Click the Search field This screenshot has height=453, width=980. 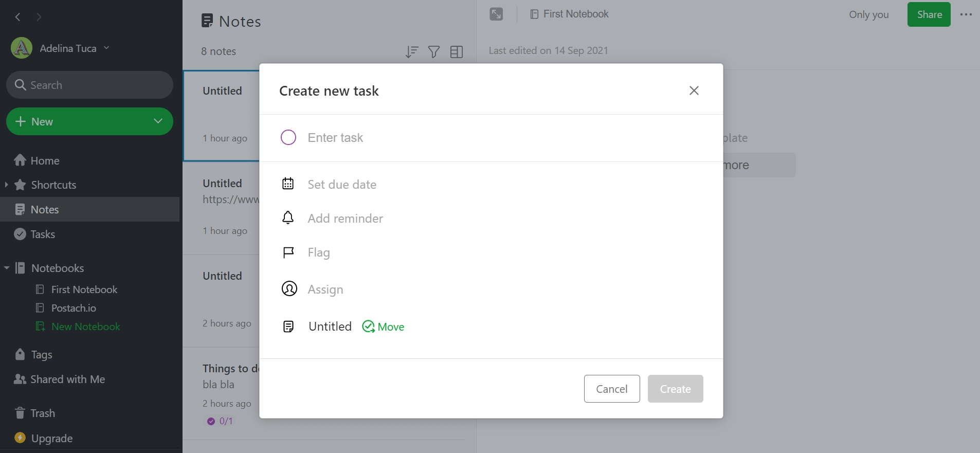[x=89, y=85]
